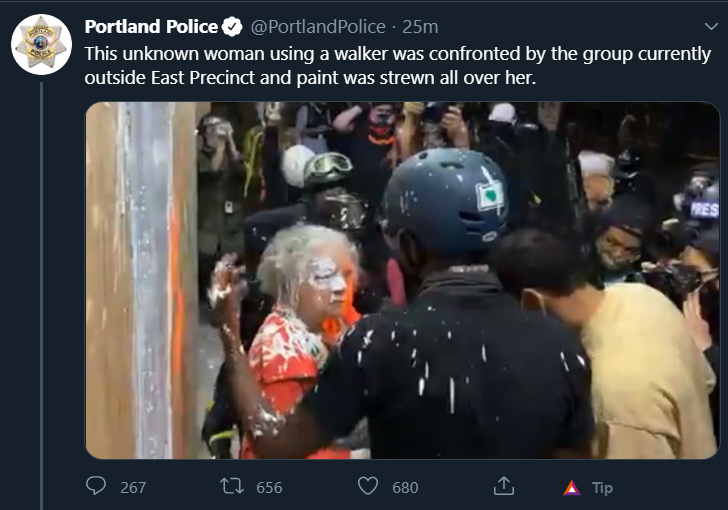Click the Brave triangle tip icon

[x=572, y=488]
